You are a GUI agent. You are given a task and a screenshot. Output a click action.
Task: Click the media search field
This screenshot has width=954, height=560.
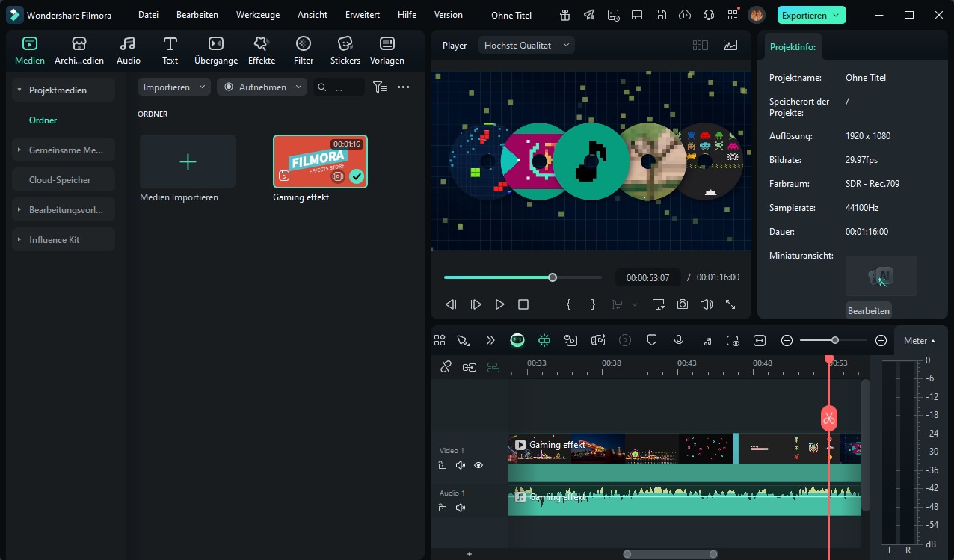pyautogui.click(x=339, y=87)
